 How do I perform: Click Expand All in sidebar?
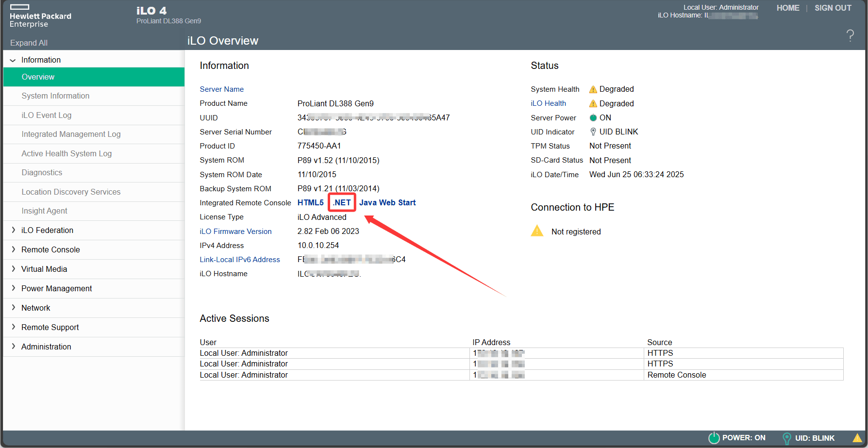click(x=29, y=43)
